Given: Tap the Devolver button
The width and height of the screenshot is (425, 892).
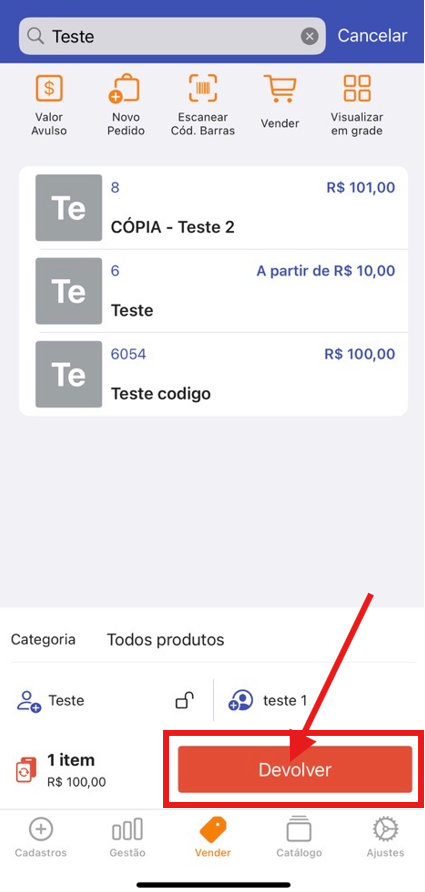Looking at the screenshot, I should click(x=295, y=770).
